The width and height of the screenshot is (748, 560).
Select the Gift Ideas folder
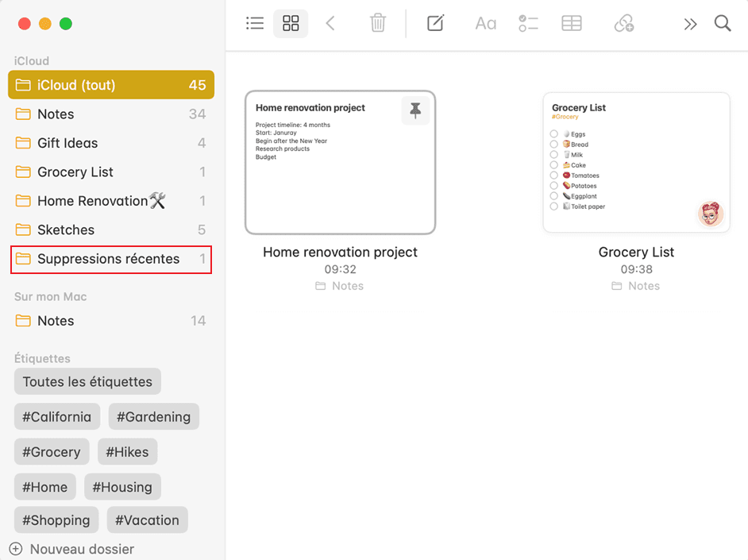pos(67,143)
